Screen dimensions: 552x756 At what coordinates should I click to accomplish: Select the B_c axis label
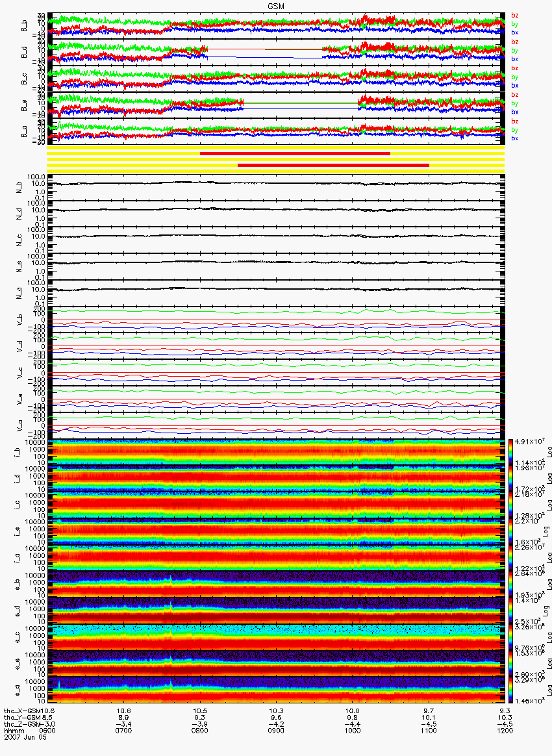(24, 79)
